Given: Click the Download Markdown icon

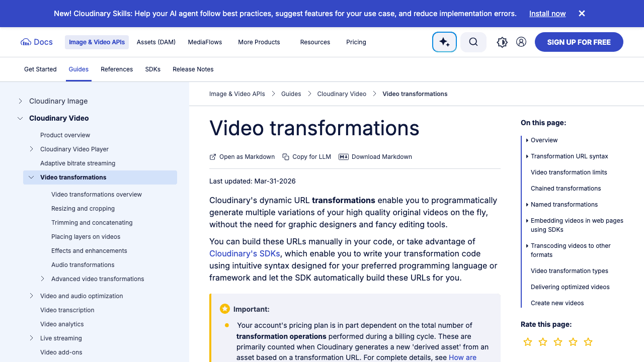Looking at the screenshot, I should click(x=344, y=157).
